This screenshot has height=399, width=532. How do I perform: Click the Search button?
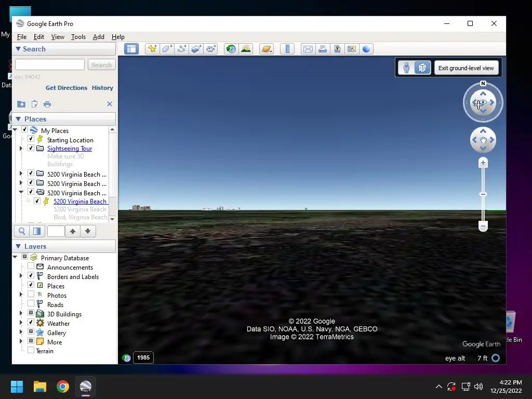tap(101, 64)
